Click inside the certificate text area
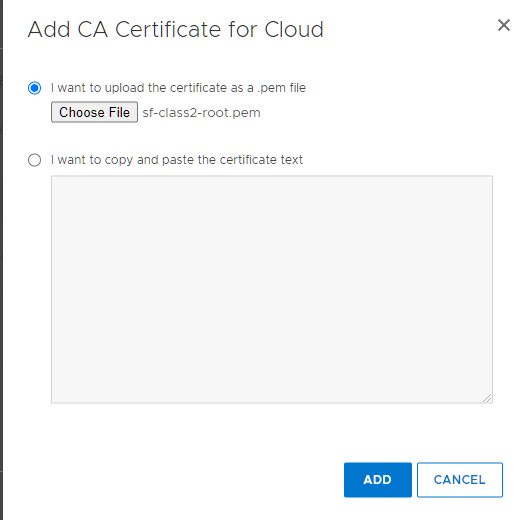 (272, 289)
